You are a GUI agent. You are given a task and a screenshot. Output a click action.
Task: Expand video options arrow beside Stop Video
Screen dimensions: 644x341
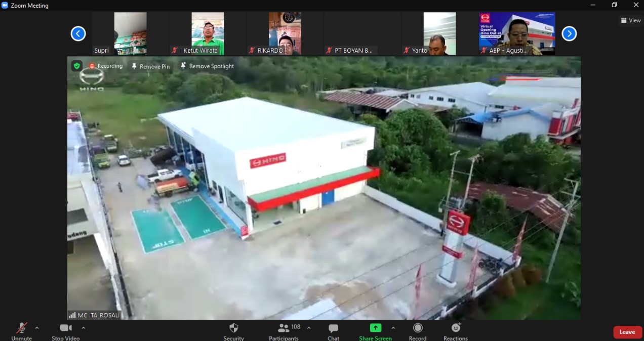click(x=84, y=328)
